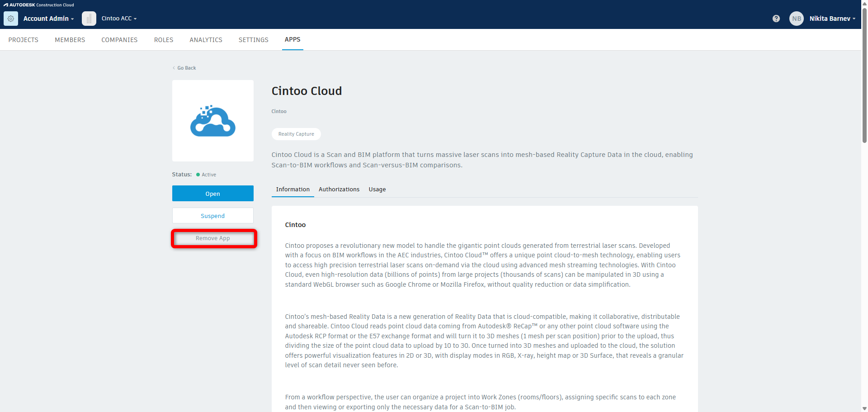This screenshot has width=868, height=412.
Task: Click the Open button
Action: pos(213,194)
